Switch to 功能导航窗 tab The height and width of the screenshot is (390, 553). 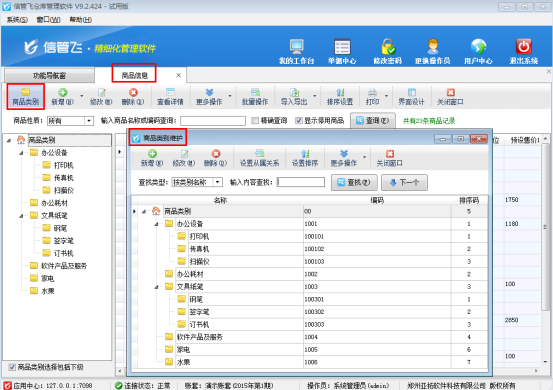[x=49, y=75]
